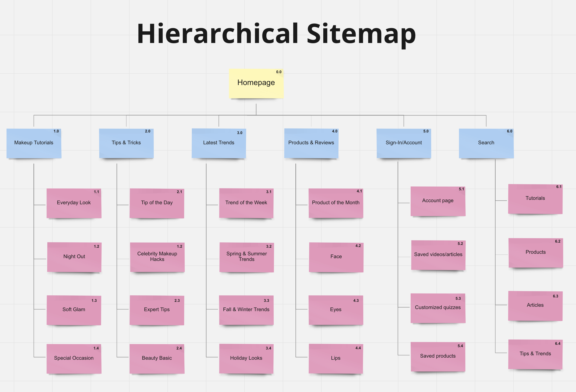Select the Trend of the Week note
The height and width of the screenshot is (392, 576).
[x=246, y=203]
